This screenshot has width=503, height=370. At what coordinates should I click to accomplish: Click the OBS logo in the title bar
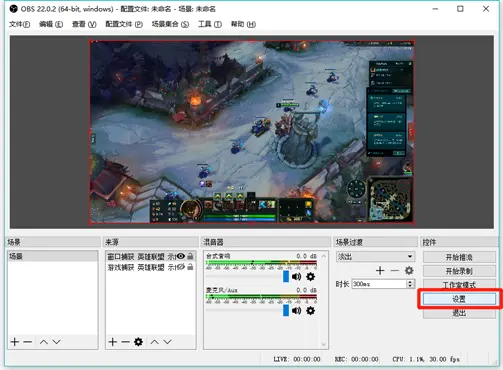(x=13, y=9)
